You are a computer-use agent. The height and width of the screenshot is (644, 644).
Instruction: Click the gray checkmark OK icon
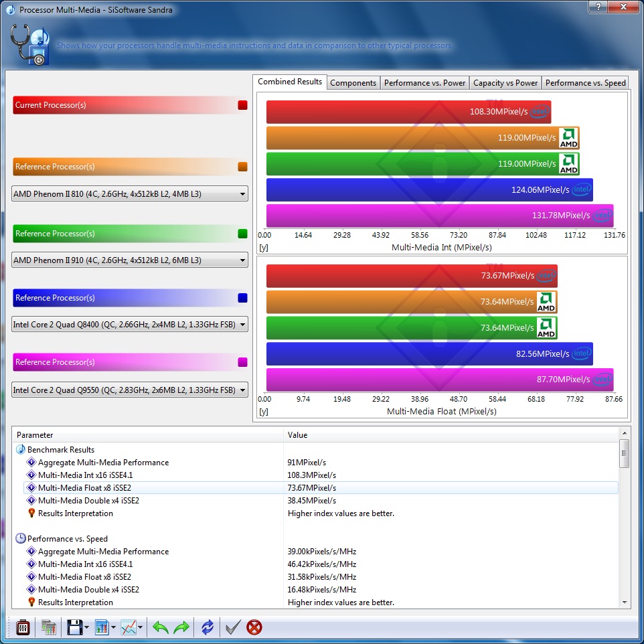(x=233, y=627)
